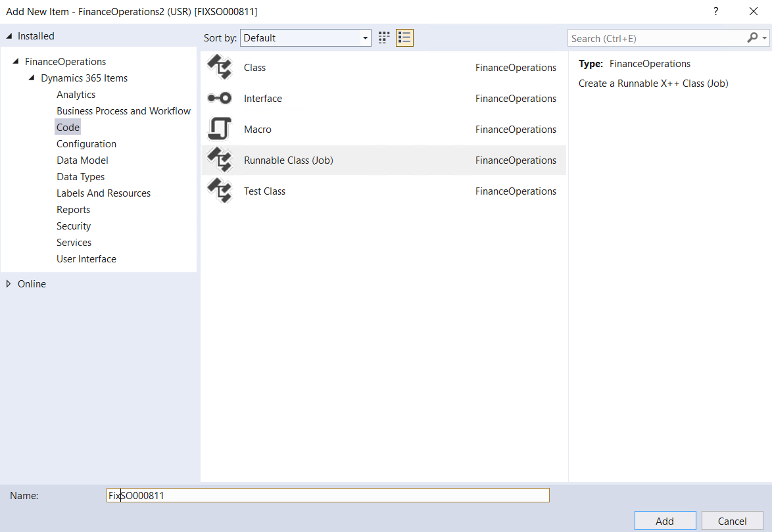Click FinanceOperations type in Macro row
The image size is (772, 532).
click(x=516, y=130)
